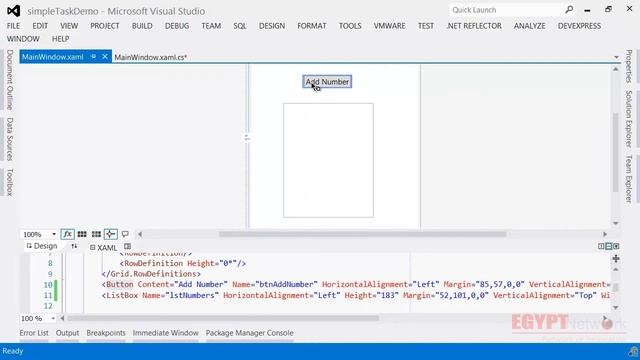Click the ListBox tag on XAML line 11
This screenshot has height=360, width=640.
122,295
